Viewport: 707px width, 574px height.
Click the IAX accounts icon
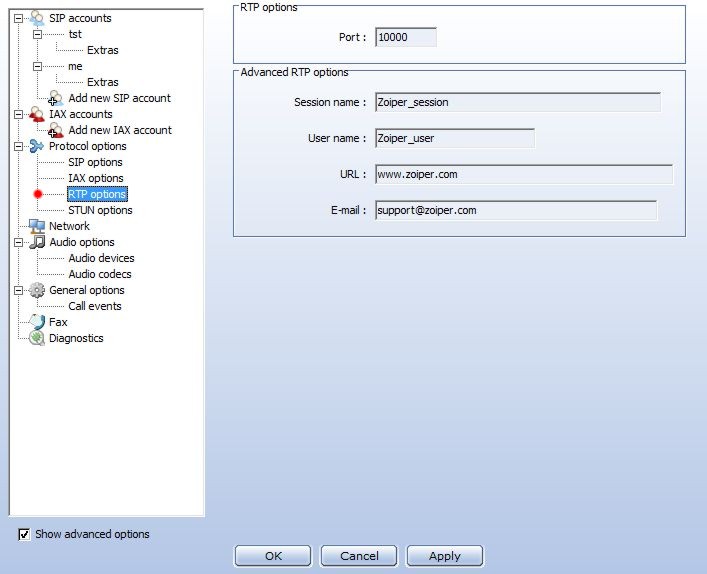click(x=37, y=114)
